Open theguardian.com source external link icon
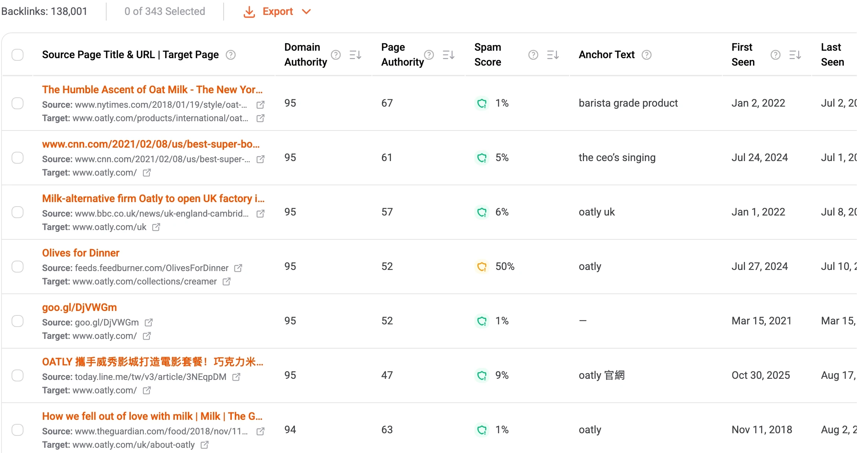868x453 pixels. [x=261, y=431]
